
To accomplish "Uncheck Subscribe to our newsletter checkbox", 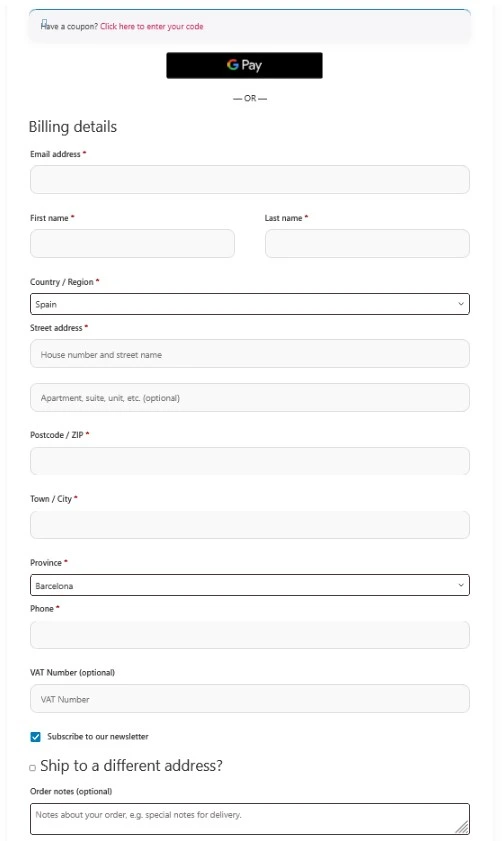I will tap(35, 737).
